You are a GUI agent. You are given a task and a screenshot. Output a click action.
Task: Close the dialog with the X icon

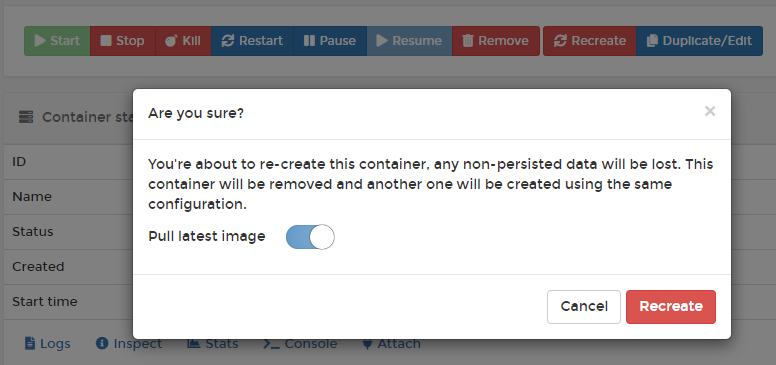tap(710, 111)
